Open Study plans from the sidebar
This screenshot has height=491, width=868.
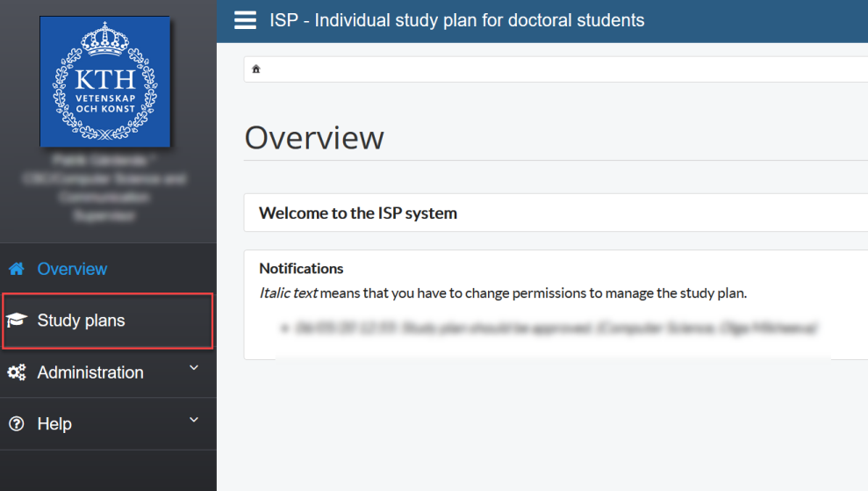(109, 321)
